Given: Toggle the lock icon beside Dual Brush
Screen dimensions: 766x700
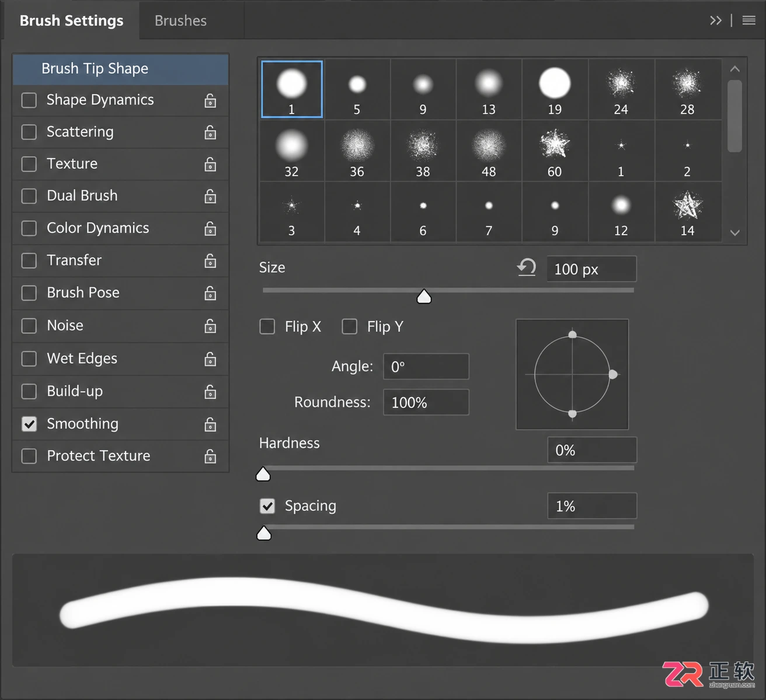Looking at the screenshot, I should pyautogui.click(x=210, y=196).
